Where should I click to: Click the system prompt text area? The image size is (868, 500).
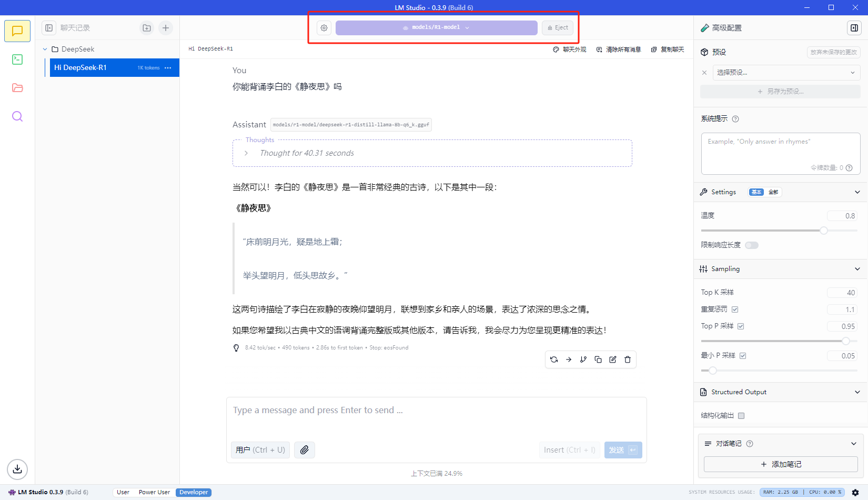point(781,154)
